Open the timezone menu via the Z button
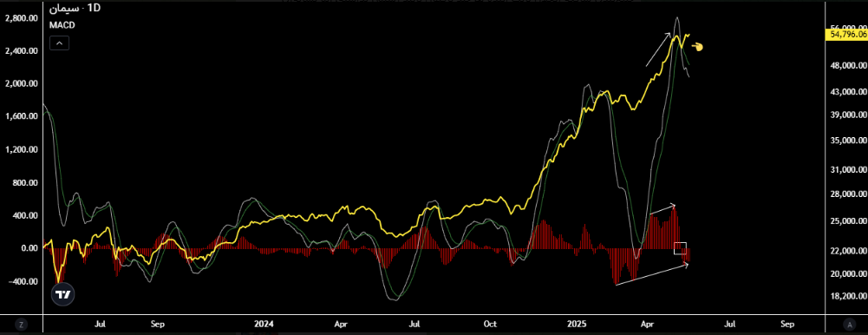Image resolution: width=868 pixels, height=335 pixels. 21,324
